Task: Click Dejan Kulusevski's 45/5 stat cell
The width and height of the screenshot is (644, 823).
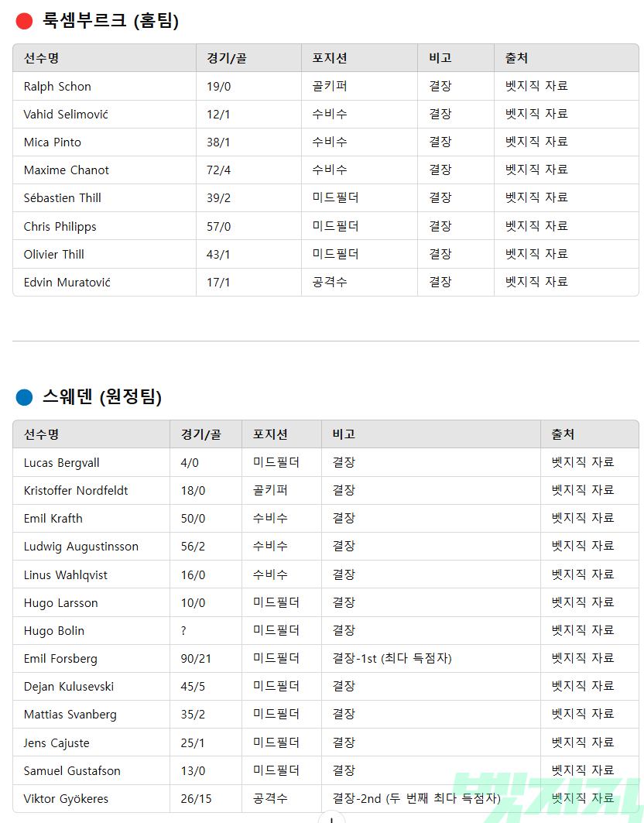Action: click(194, 686)
